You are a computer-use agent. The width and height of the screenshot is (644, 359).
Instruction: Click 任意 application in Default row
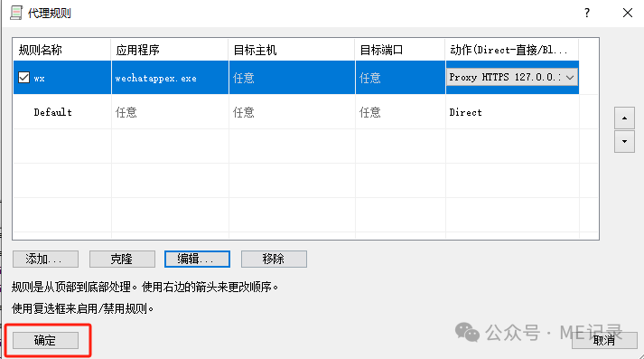point(126,112)
